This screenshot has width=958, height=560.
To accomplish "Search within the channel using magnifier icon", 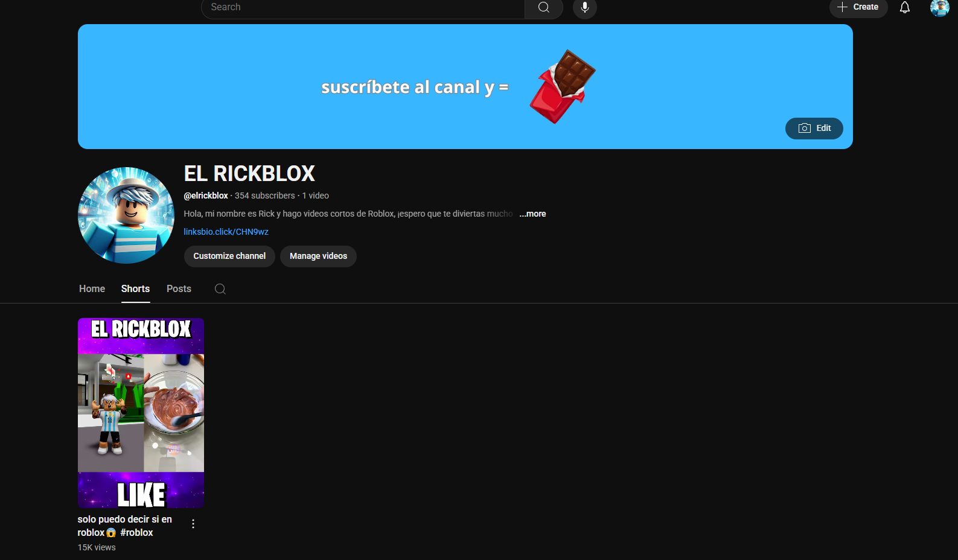I will pos(220,289).
